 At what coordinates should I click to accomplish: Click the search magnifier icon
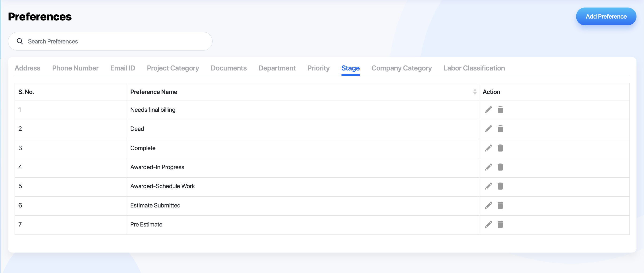click(20, 41)
